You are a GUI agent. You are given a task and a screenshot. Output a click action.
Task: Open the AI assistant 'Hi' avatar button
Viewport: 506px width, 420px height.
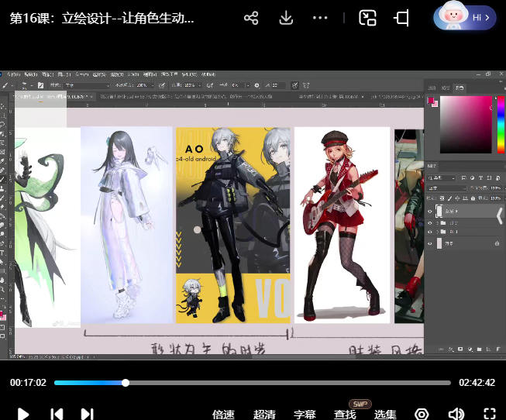pos(464,16)
